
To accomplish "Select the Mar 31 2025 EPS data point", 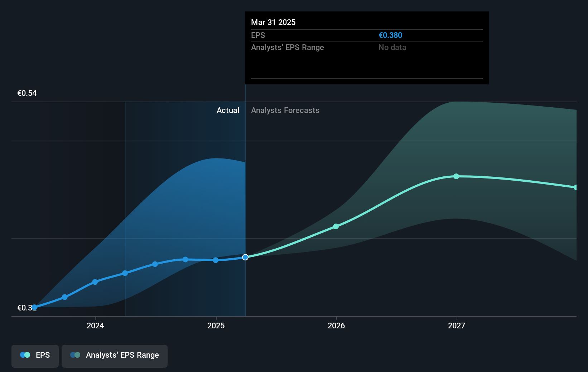I will point(245,257).
